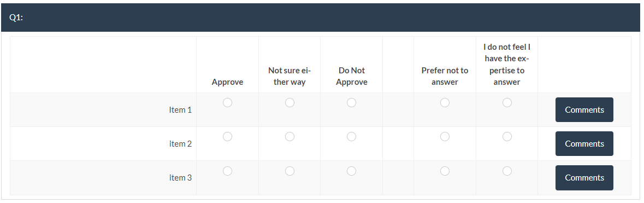The width and height of the screenshot is (644, 203).
Task: Select Approve for item 2
Action: click(x=228, y=136)
